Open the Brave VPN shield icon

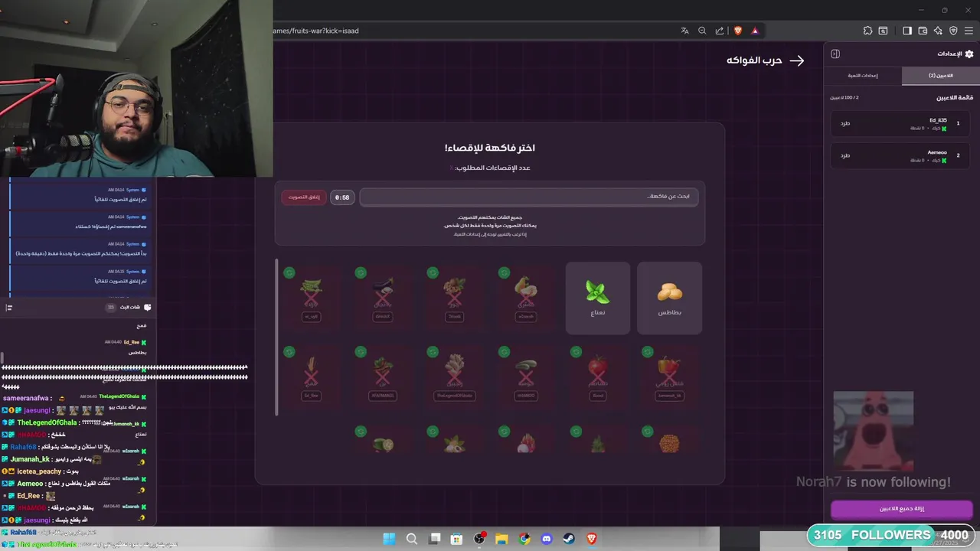pyautogui.click(x=953, y=31)
